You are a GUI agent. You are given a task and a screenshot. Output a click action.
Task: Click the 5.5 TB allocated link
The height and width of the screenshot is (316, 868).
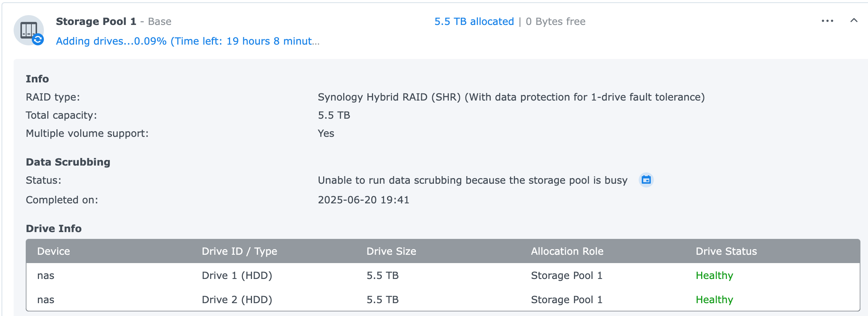(x=474, y=22)
